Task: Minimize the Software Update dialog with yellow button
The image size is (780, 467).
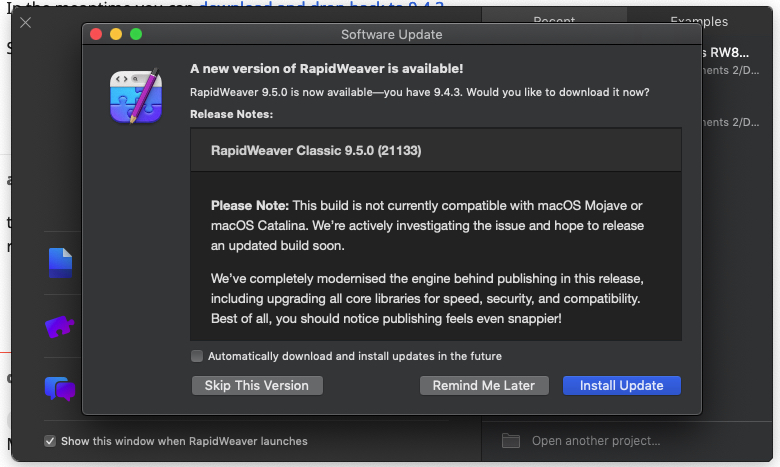Action: (116, 34)
